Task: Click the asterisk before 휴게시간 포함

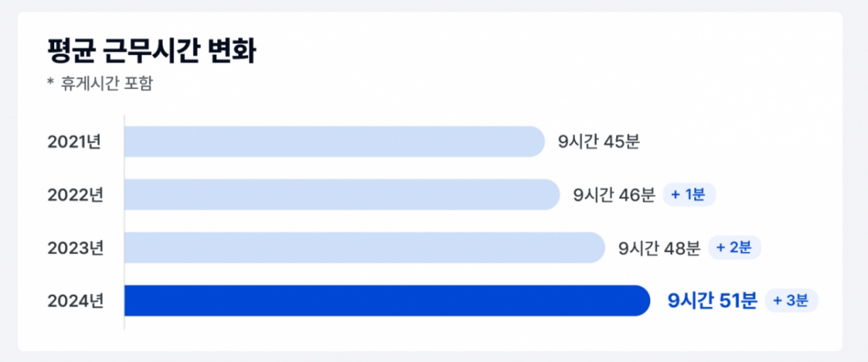Action: point(51,83)
